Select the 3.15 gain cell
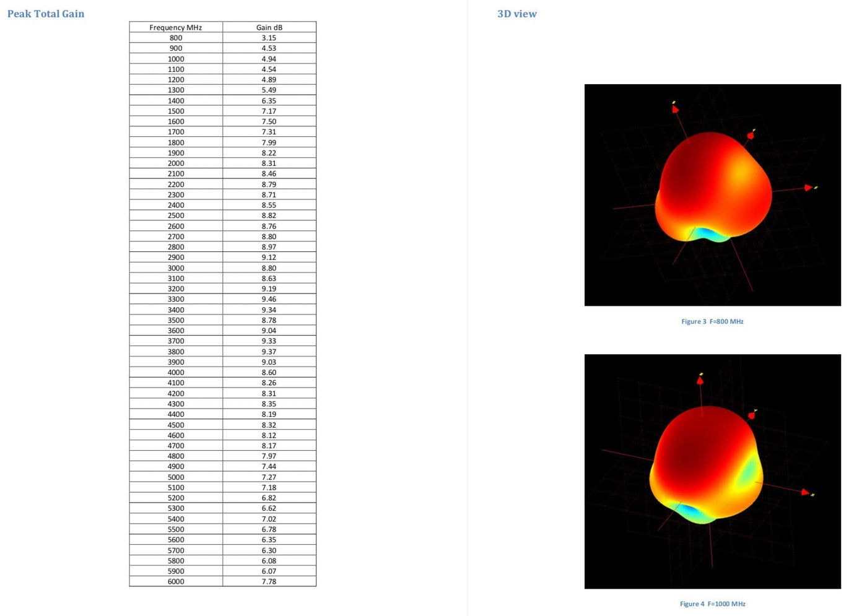This screenshot has height=616, width=867. pyautogui.click(x=269, y=38)
